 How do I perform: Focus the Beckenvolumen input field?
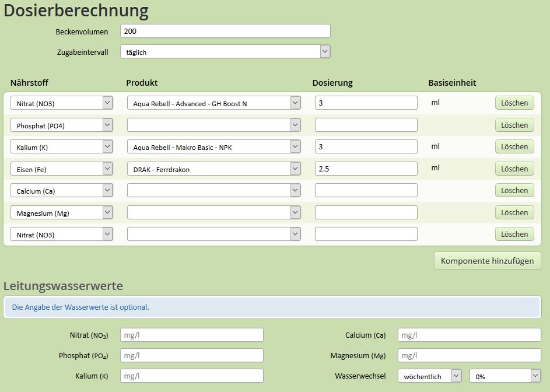coord(225,31)
